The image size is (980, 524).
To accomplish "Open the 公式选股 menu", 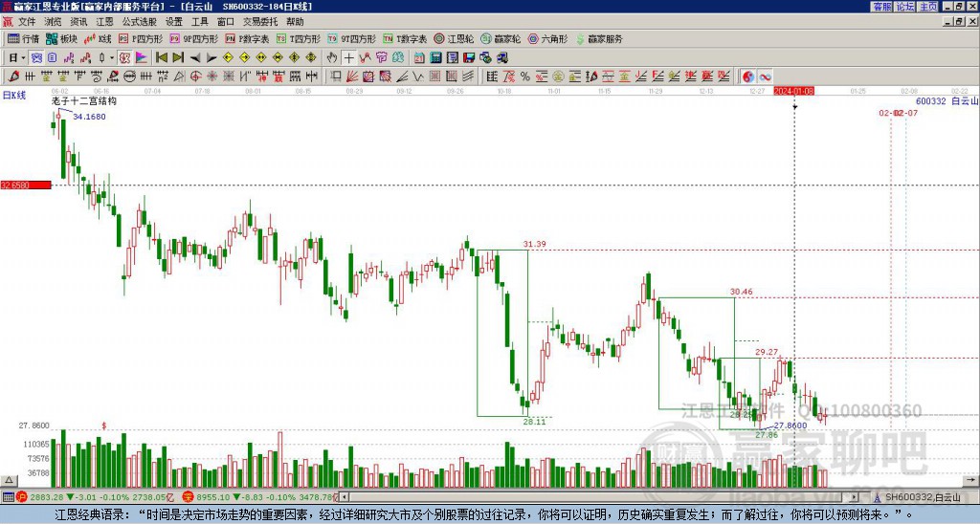I will click(139, 22).
